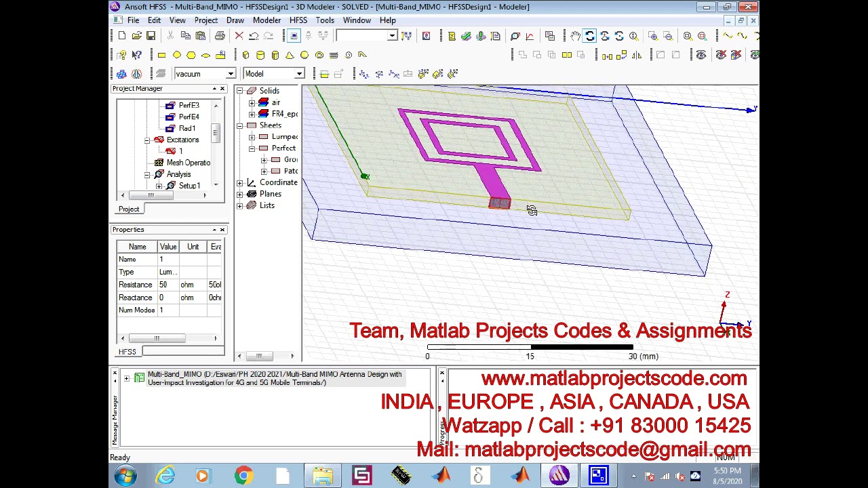Expand the Multi-Band_MIMO message entry
The width and height of the screenshot is (868, 488).
click(x=127, y=378)
